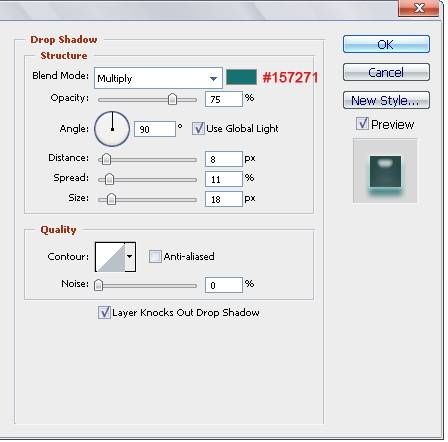The image size is (448, 442).
Task: Click the Cancel button
Action: [x=386, y=72]
